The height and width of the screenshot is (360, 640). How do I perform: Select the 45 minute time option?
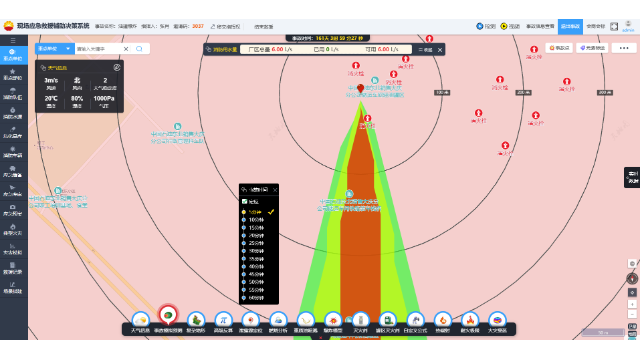pyautogui.click(x=254, y=274)
